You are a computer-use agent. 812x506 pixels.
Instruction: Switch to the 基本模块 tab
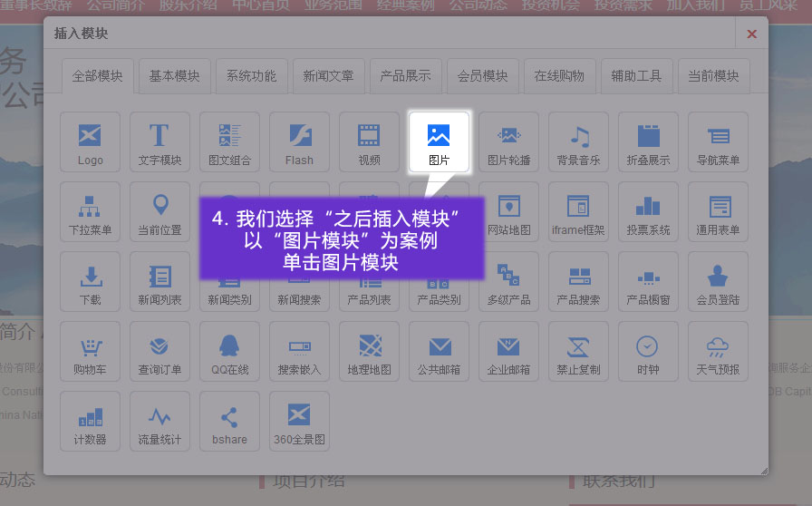pos(175,76)
